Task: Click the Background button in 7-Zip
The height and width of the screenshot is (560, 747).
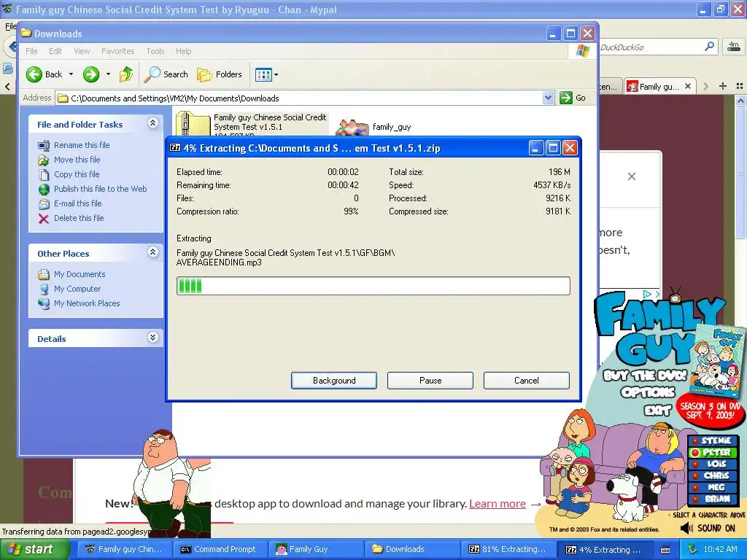Action: (334, 381)
